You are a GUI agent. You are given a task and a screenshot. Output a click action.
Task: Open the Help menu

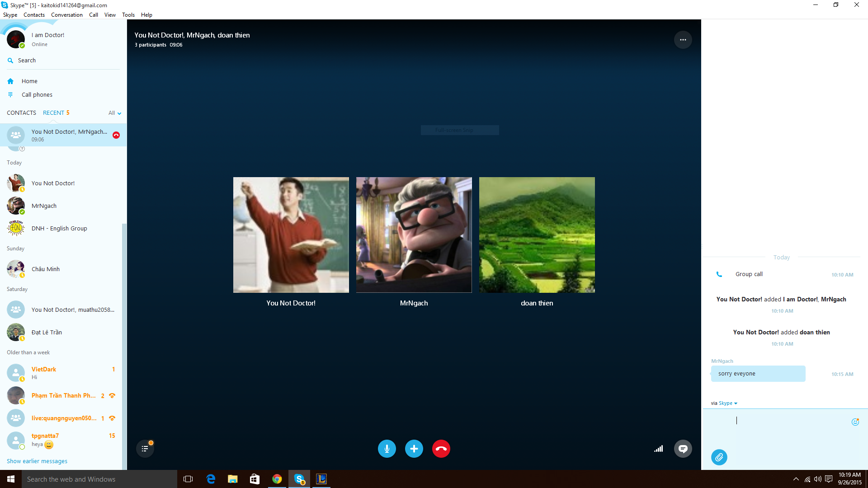pos(146,15)
